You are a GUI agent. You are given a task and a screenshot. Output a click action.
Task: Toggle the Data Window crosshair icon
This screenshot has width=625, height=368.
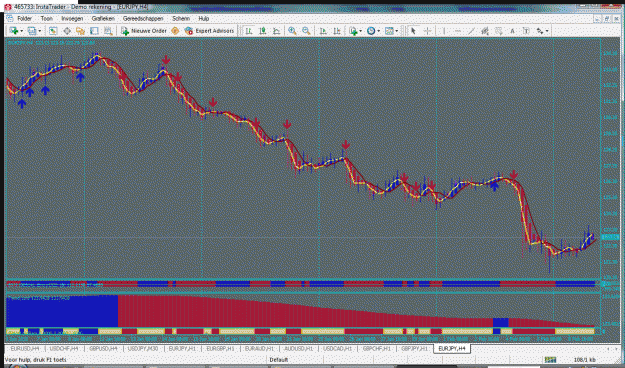coord(67,31)
